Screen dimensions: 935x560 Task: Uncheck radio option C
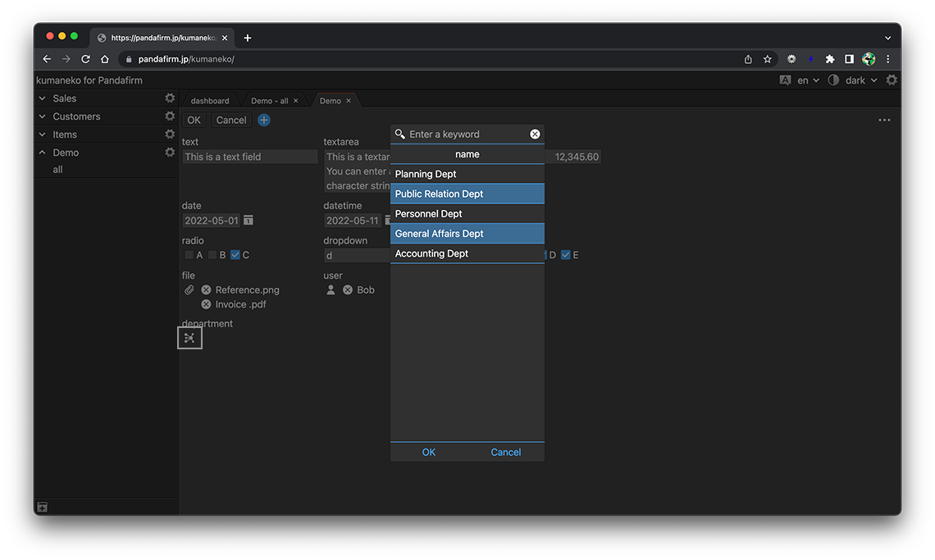(235, 255)
